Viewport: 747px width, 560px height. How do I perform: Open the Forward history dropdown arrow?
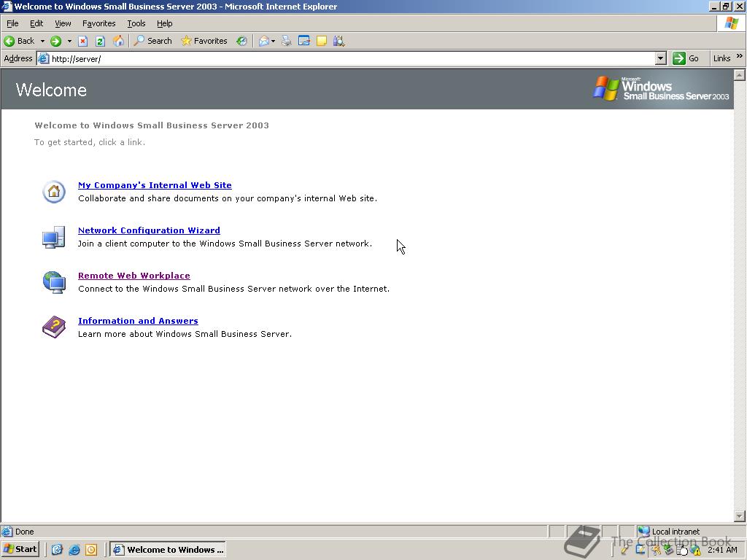point(69,41)
